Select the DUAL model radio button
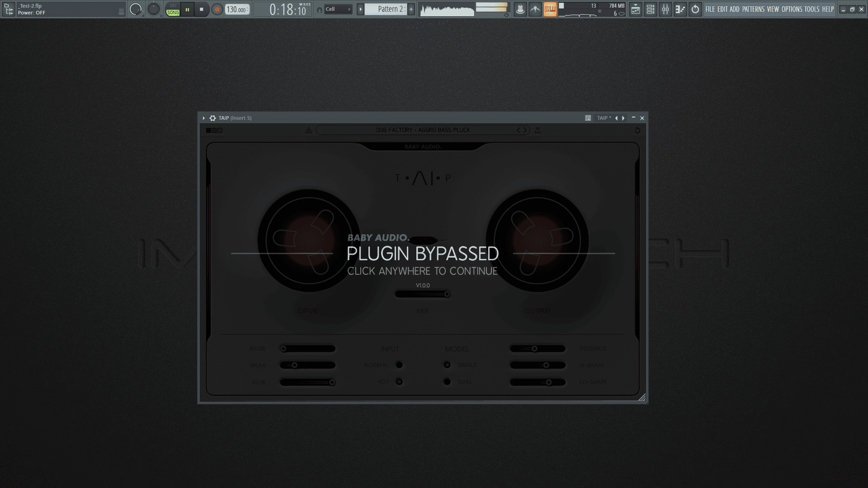This screenshot has height=488, width=868. [447, 382]
